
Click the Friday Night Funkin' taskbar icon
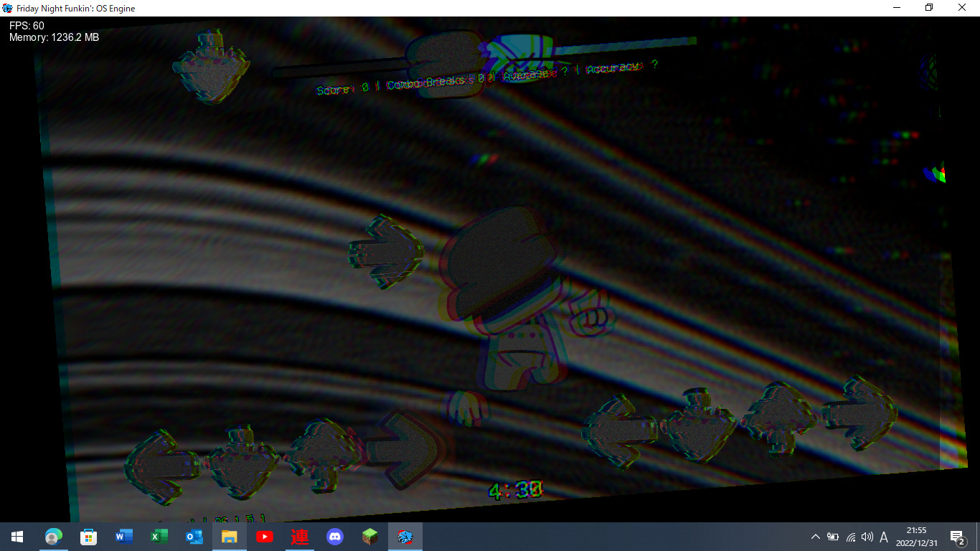(405, 537)
